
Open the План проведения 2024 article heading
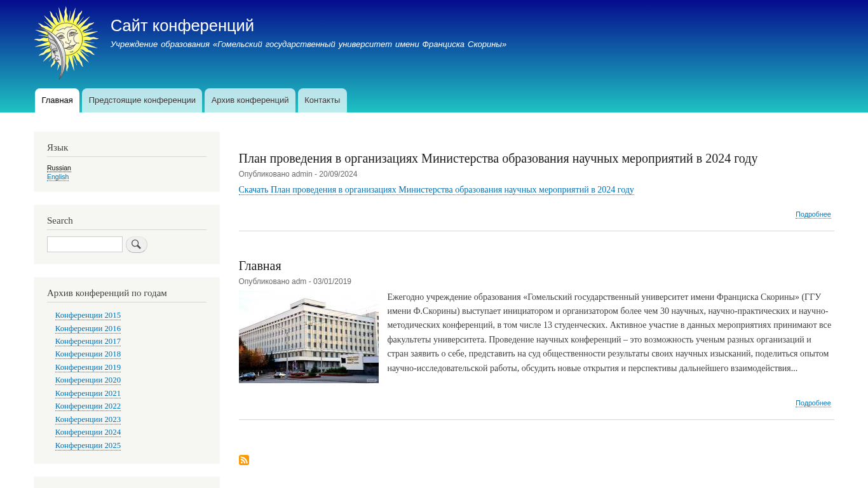(x=498, y=158)
